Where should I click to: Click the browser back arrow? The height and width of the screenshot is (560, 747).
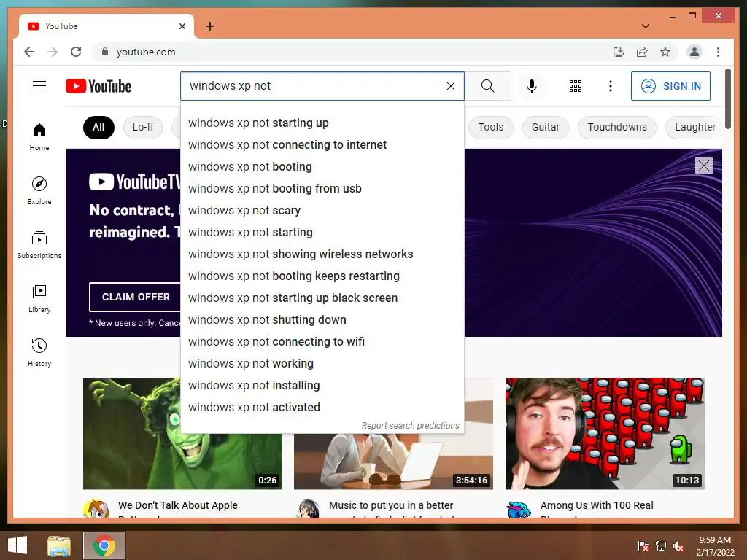pyautogui.click(x=29, y=52)
